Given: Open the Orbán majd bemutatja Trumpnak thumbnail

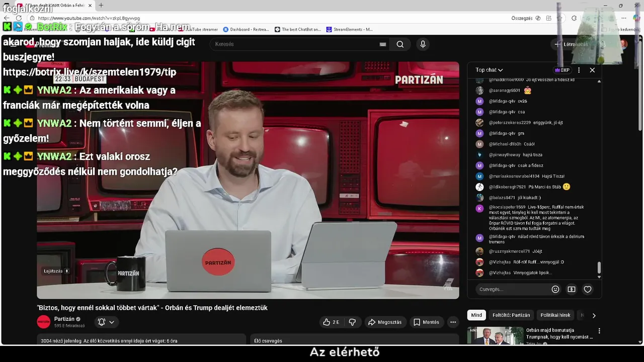Looking at the screenshot, I should (496, 336).
